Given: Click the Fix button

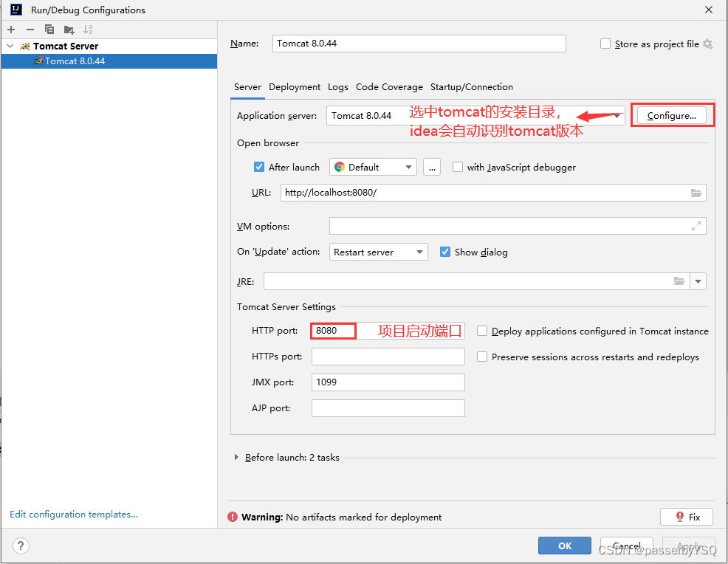Looking at the screenshot, I should (686, 517).
